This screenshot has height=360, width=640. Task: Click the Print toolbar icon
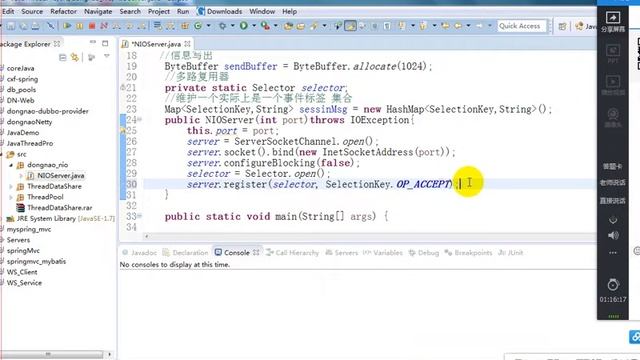[x=36, y=26]
